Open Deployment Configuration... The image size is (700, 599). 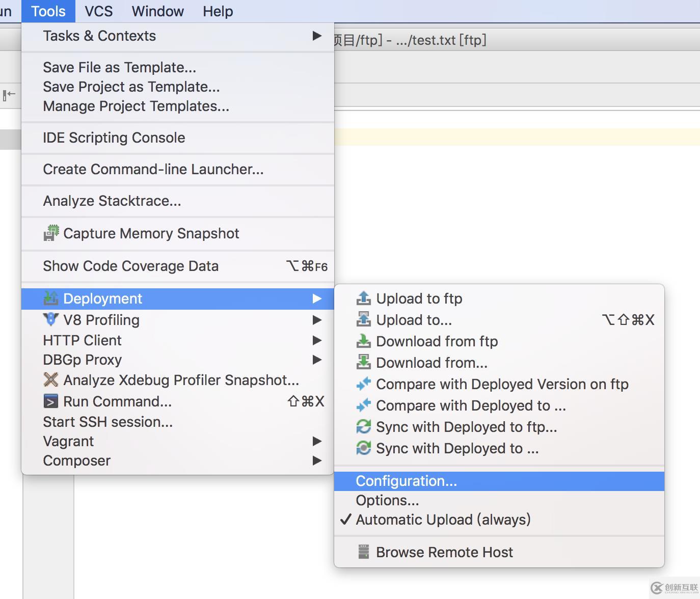click(499, 481)
